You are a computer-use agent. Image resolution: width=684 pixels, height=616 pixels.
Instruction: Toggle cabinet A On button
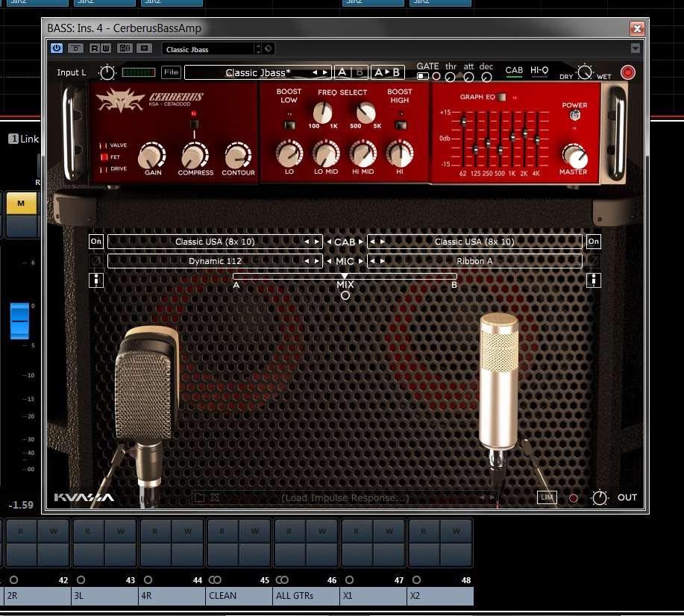(x=96, y=241)
